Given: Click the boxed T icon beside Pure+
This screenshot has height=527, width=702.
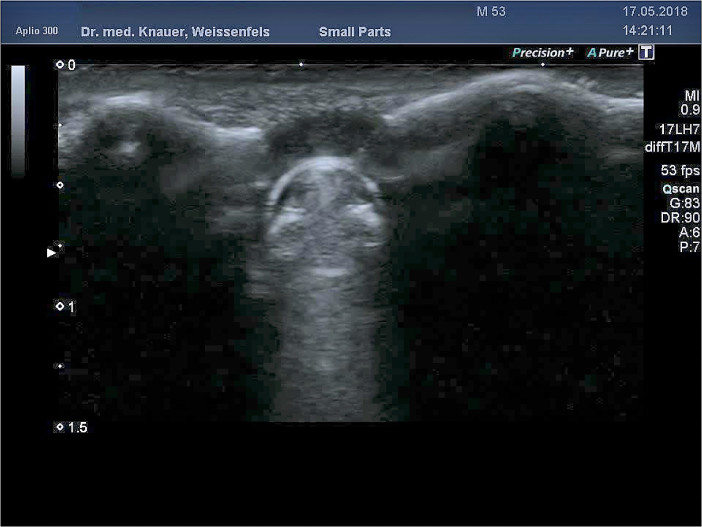Looking at the screenshot, I should 646,52.
